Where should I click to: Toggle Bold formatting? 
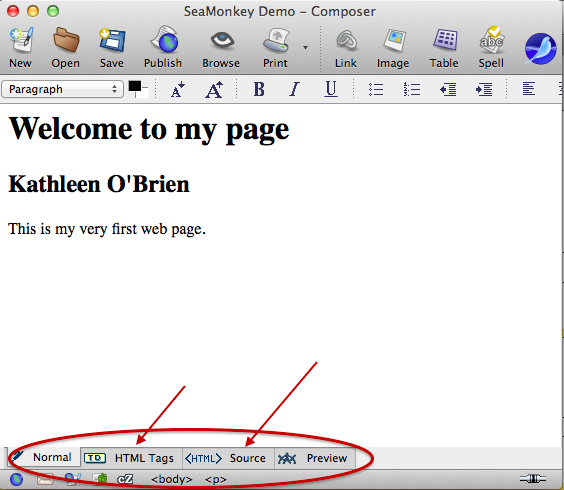click(259, 89)
